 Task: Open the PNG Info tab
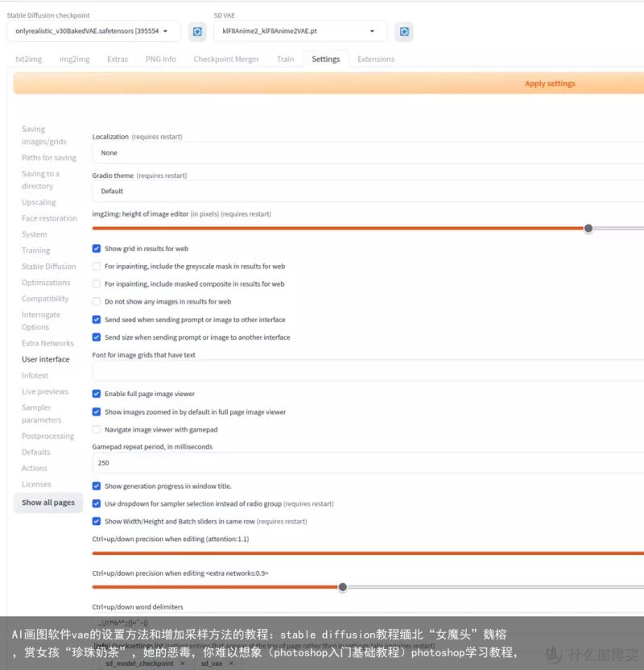[160, 59]
